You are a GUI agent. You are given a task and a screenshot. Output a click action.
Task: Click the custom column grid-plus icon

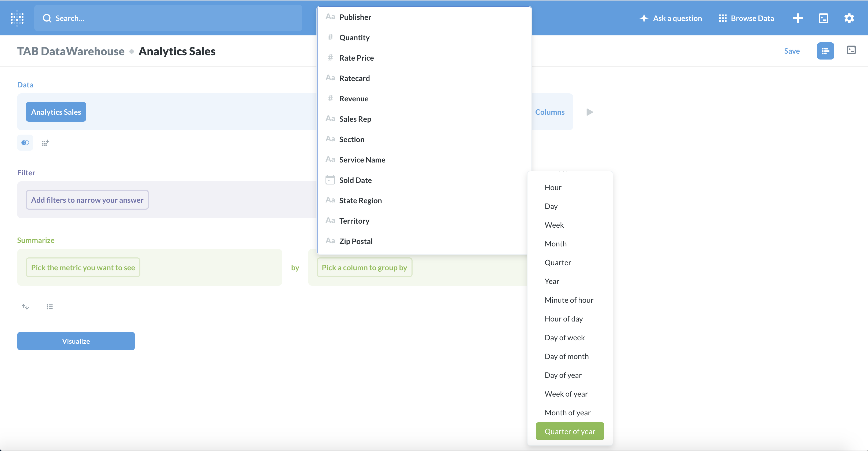coord(45,143)
